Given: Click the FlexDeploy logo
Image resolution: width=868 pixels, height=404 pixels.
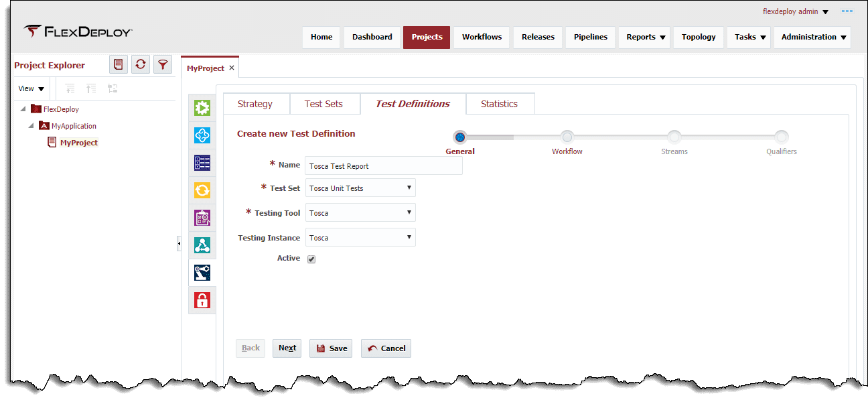Looking at the screenshot, I should pyautogui.click(x=78, y=31).
